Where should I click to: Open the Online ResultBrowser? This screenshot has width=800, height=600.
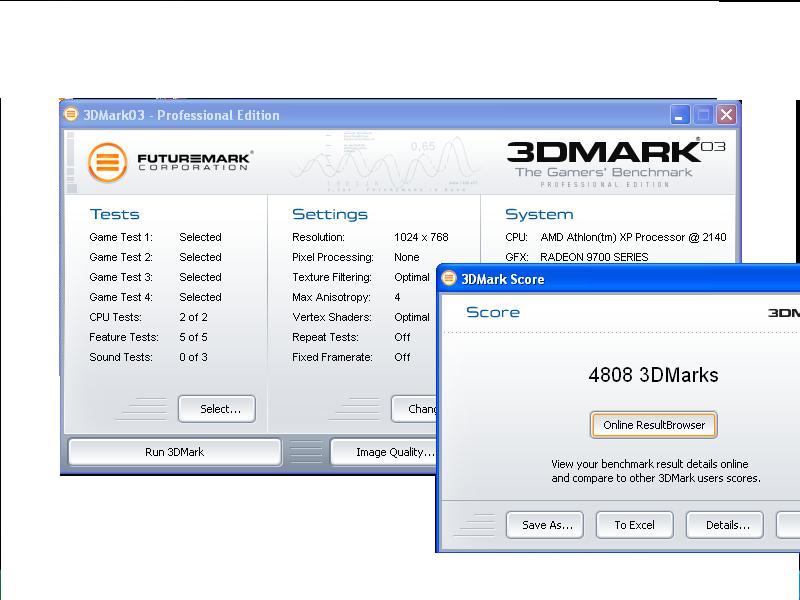[654, 425]
